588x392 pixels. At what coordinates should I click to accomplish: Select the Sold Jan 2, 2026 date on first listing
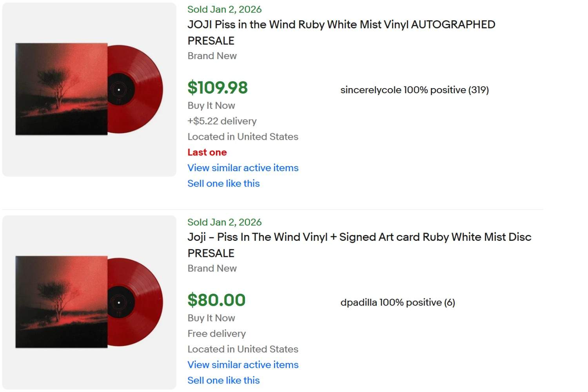click(x=224, y=9)
